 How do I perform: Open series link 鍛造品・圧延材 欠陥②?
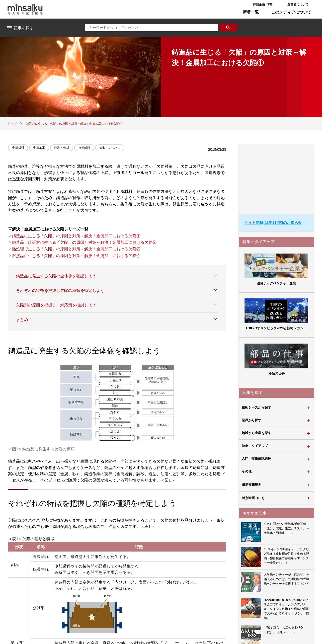click(x=84, y=243)
